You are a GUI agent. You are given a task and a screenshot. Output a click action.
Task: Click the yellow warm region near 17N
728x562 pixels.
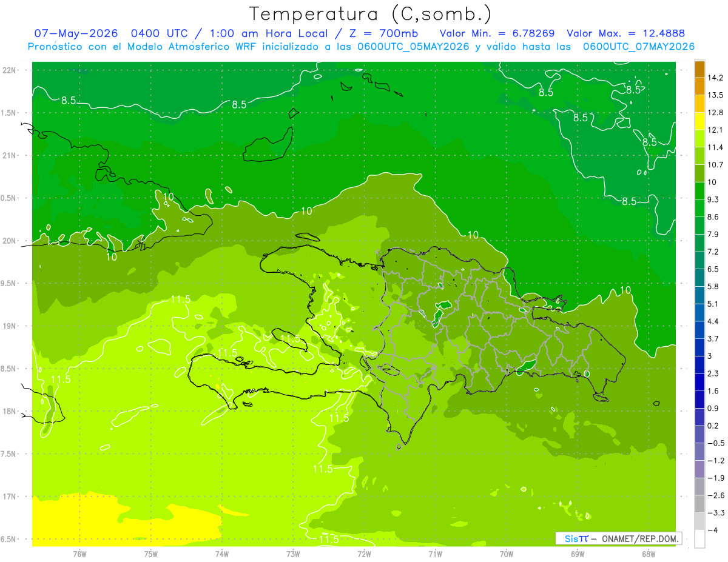pyautogui.click(x=121, y=518)
